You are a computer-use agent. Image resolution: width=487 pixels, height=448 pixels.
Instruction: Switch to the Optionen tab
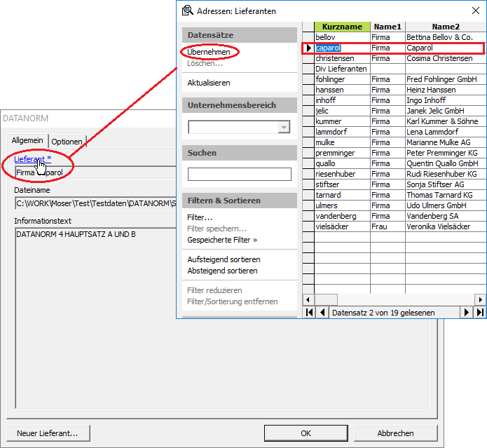pos(67,142)
